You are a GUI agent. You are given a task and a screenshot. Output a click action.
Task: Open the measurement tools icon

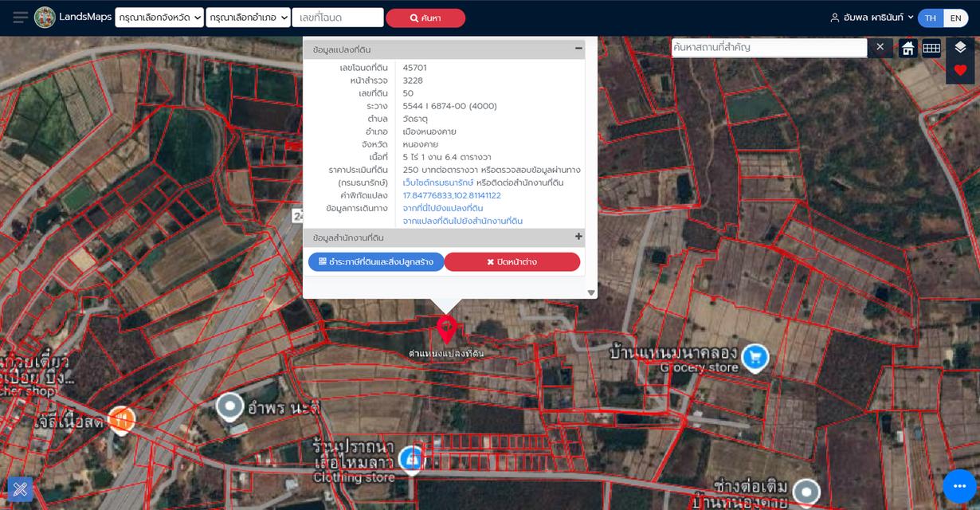click(x=21, y=489)
